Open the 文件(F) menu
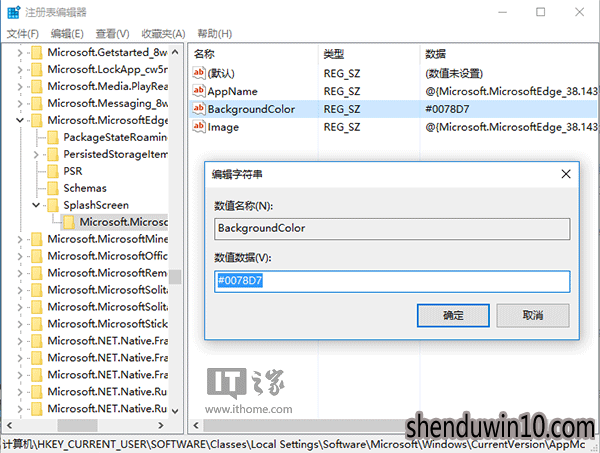600x453 pixels. (x=23, y=34)
